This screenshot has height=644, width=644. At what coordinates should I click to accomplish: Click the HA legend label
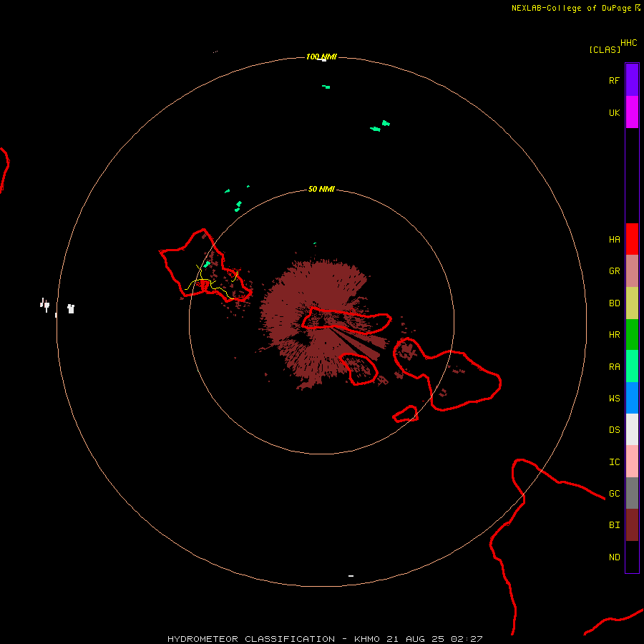[614, 239]
